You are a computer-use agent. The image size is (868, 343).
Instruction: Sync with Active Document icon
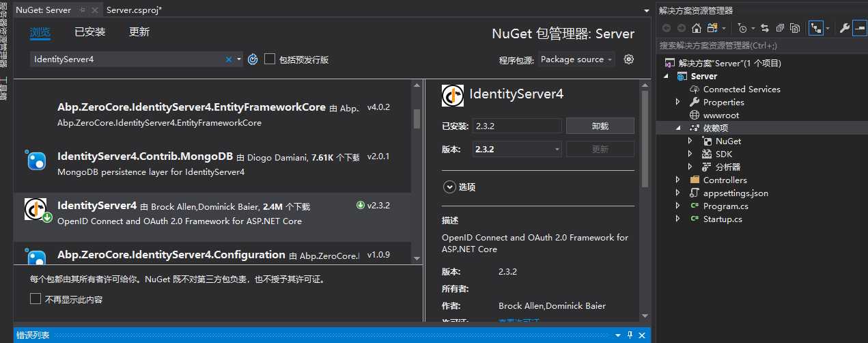(765, 28)
